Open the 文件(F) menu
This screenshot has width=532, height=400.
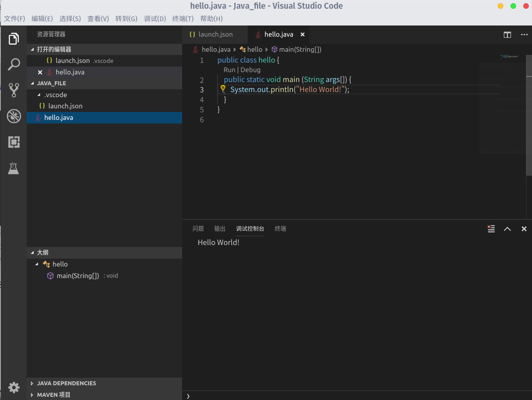tap(15, 19)
